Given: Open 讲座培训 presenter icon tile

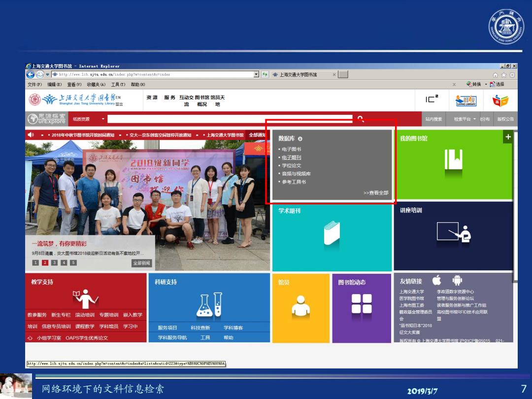Looking at the screenshot, I should [x=454, y=232].
